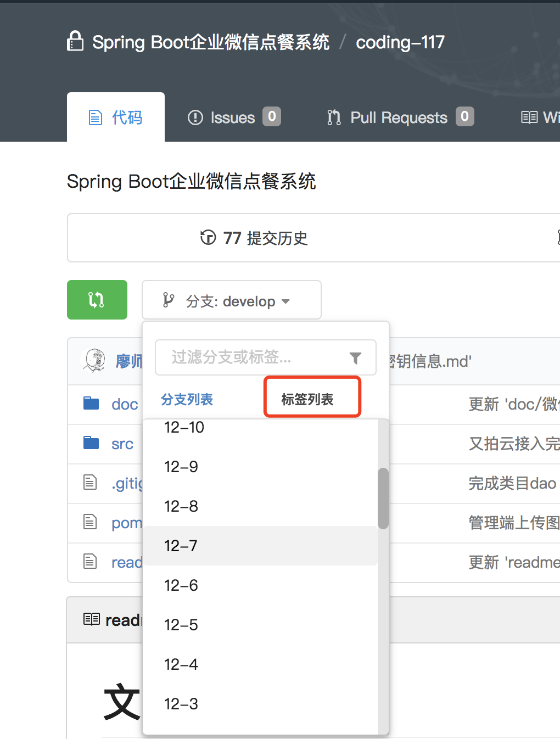Switch to the 代码 tab
560x739 pixels.
(116, 117)
